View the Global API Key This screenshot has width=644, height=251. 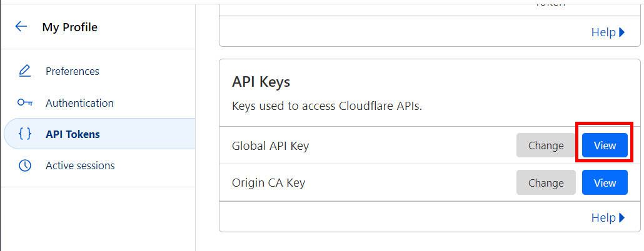tap(605, 145)
